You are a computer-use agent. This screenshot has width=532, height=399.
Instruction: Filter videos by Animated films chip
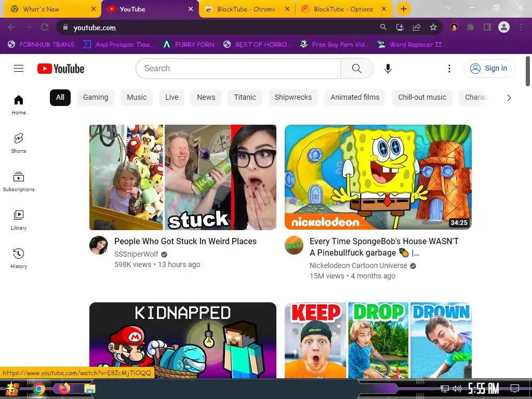click(x=355, y=97)
